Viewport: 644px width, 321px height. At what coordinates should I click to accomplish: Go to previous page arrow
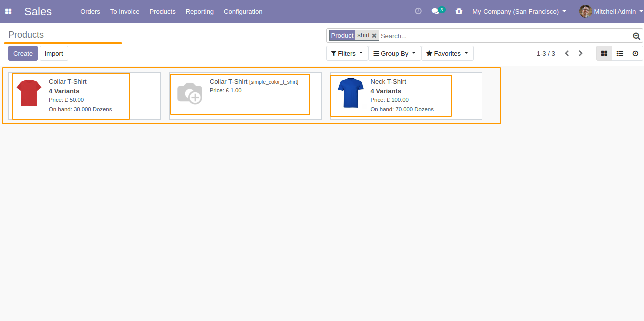click(x=567, y=53)
